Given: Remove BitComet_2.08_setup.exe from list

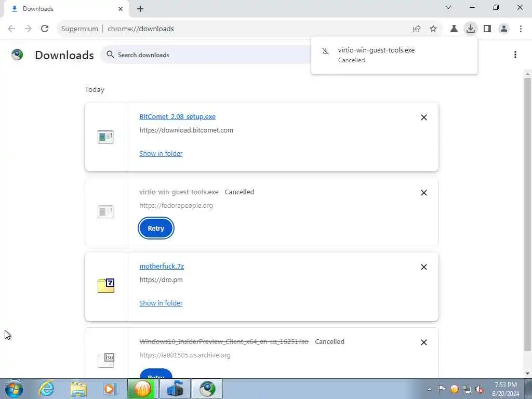Looking at the screenshot, I should click(x=424, y=117).
